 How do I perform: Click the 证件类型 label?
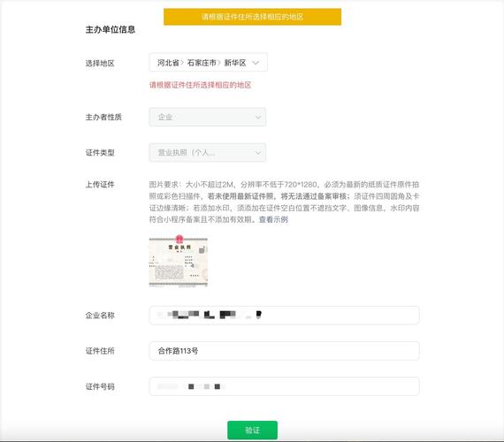[100, 153]
